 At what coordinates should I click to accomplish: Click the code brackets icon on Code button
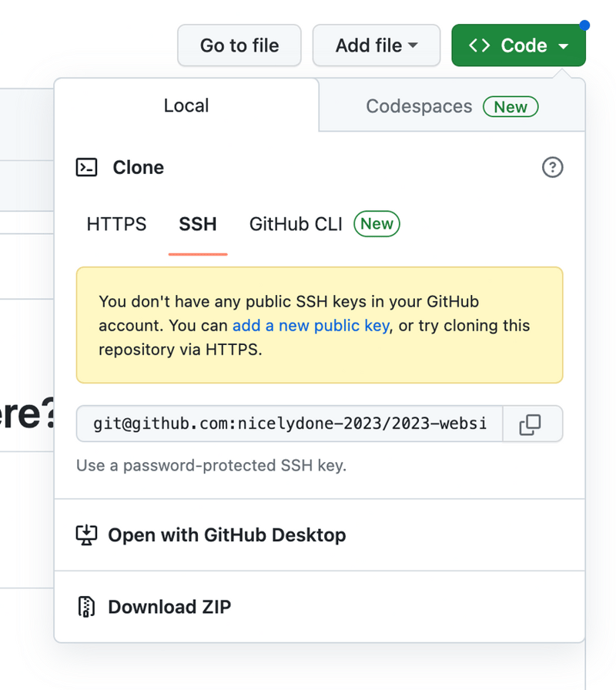pyautogui.click(x=478, y=45)
